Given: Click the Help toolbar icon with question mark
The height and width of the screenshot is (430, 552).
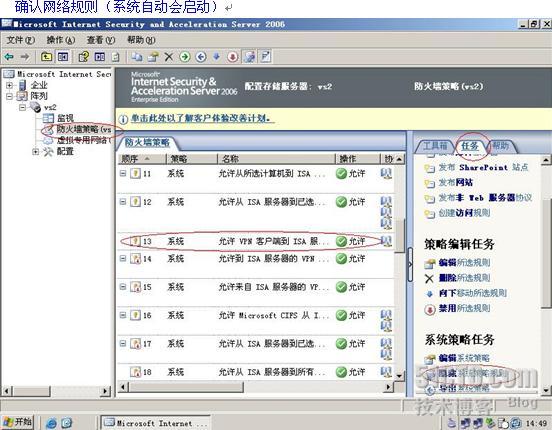Looking at the screenshot, I should [83, 56].
